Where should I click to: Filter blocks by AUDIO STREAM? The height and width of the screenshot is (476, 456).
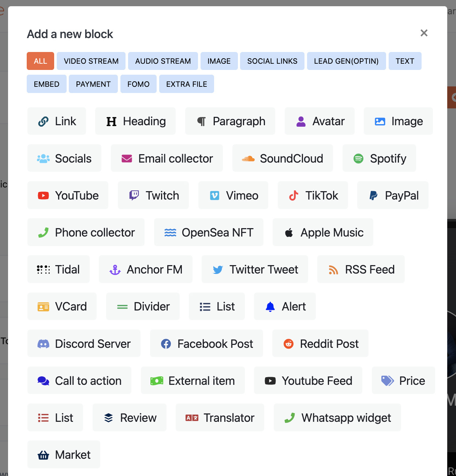click(163, 61)
